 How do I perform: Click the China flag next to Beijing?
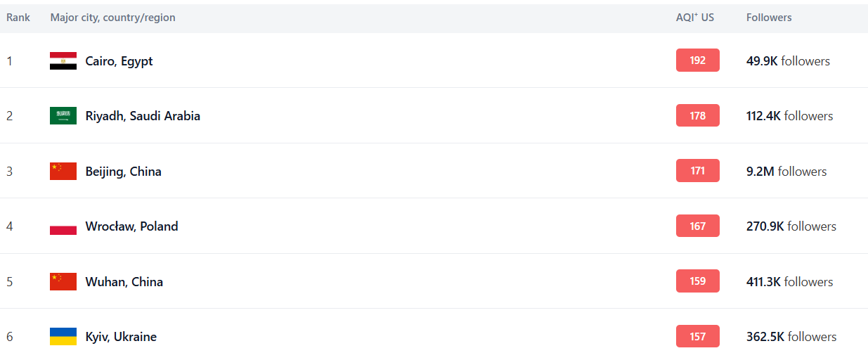pos(63,171)
